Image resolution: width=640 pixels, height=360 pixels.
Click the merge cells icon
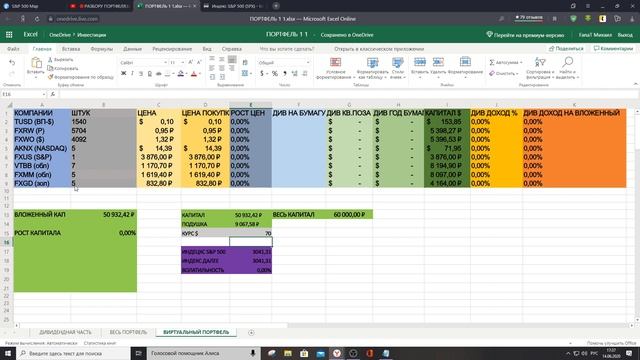click(x=244, y=73)
